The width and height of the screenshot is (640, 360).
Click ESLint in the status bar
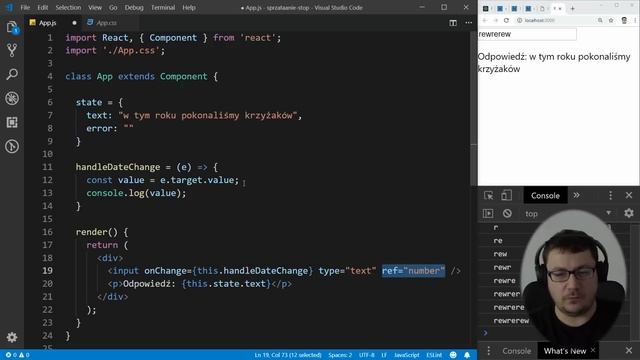click(x=434, y=355)
